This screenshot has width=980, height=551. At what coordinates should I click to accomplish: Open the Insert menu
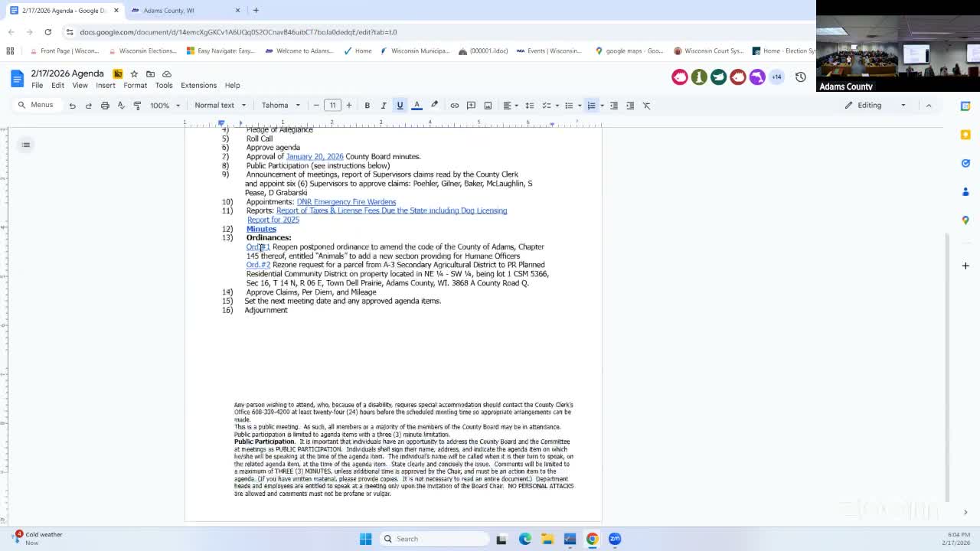point(106,86)
